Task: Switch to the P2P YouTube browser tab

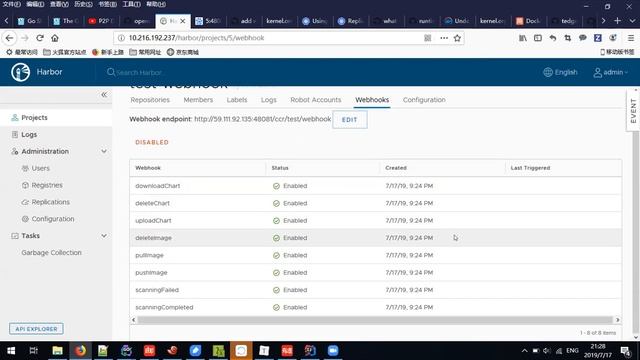Action: coord(101,21)
